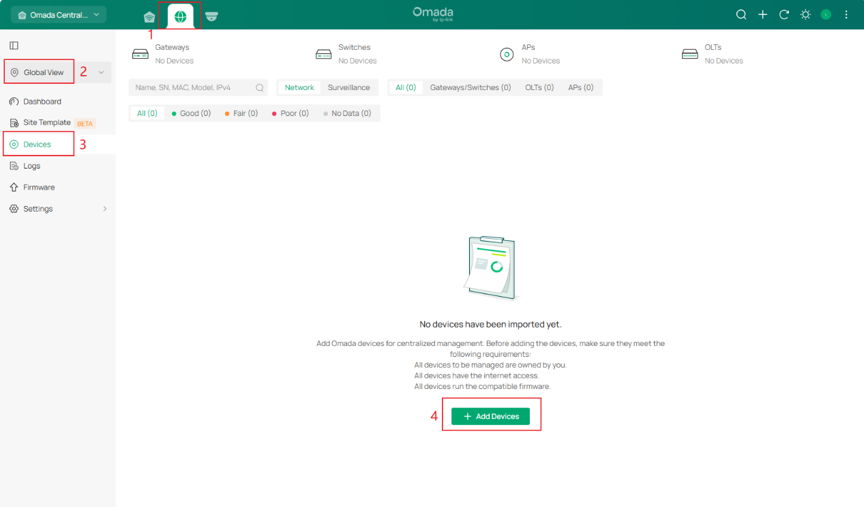Toggle light/dark theme sun icon
This screenshot has height=507, width=864.
point(805,15)
